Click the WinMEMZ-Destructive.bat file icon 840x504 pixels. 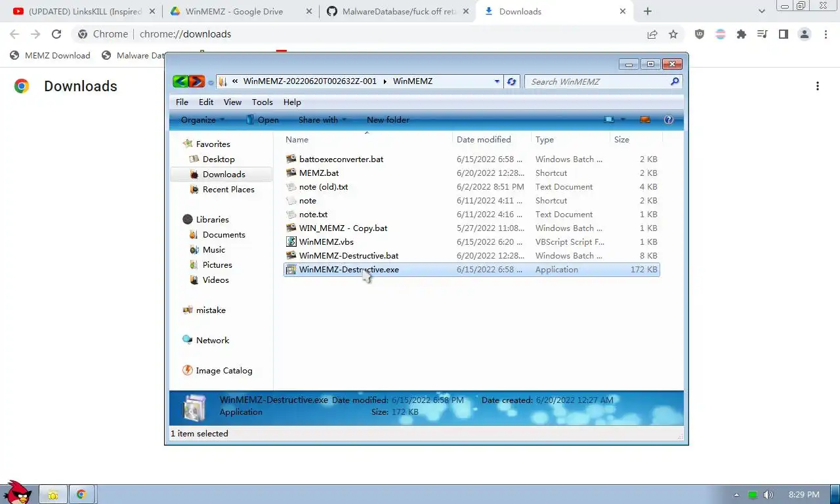point(292,255)
